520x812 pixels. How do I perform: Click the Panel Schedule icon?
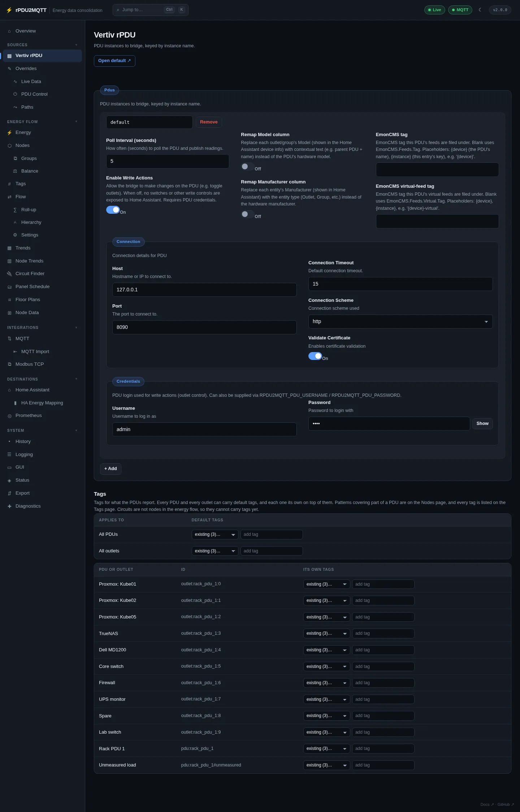click(x=9, y=287)
